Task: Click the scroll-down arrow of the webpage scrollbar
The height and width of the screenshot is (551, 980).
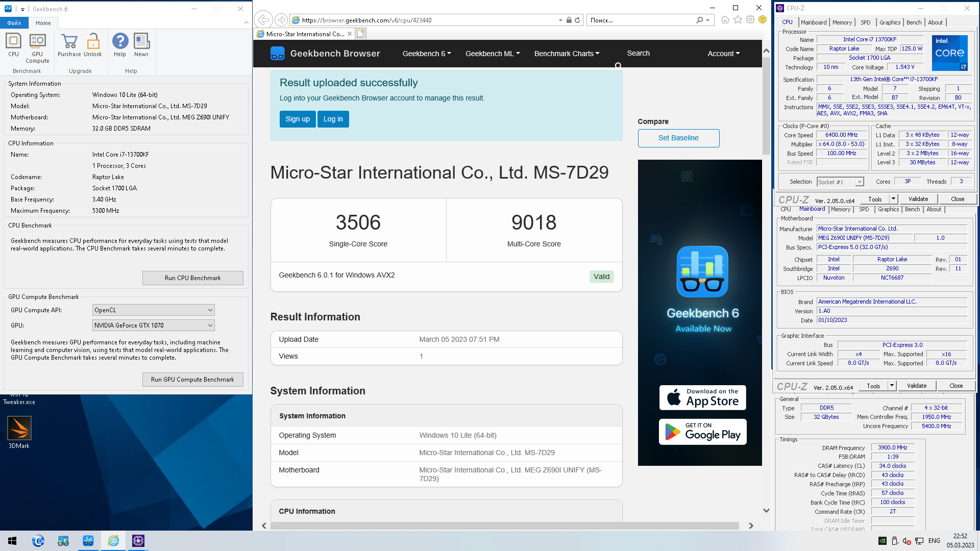Action: pyautogui.click(x=766, y=510)
